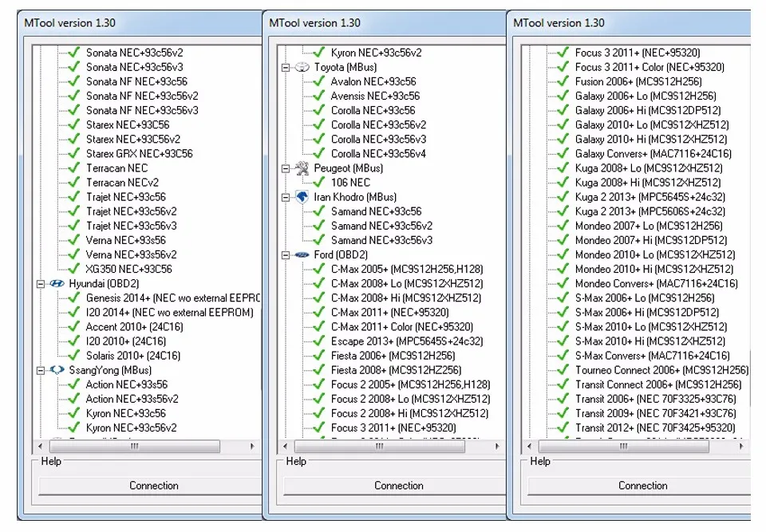The image size is (766, 532).
Task: Select Galaxy 2010+ Hi (MC9S12XHZ512) entry
Action: click(651, 139)
